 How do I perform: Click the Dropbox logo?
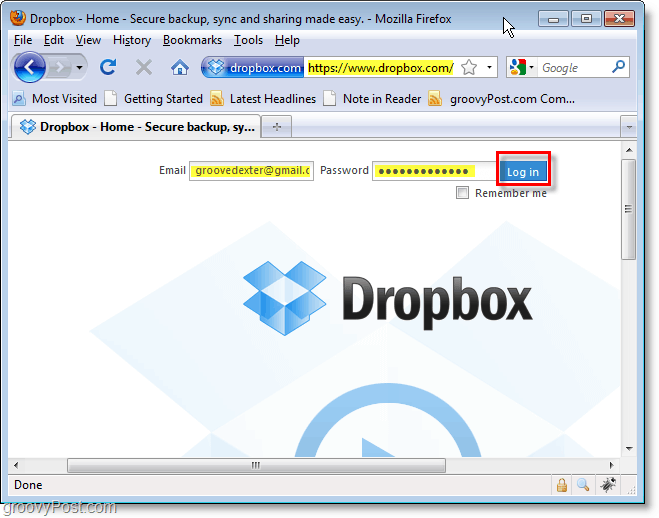click(x=387, y=299)
